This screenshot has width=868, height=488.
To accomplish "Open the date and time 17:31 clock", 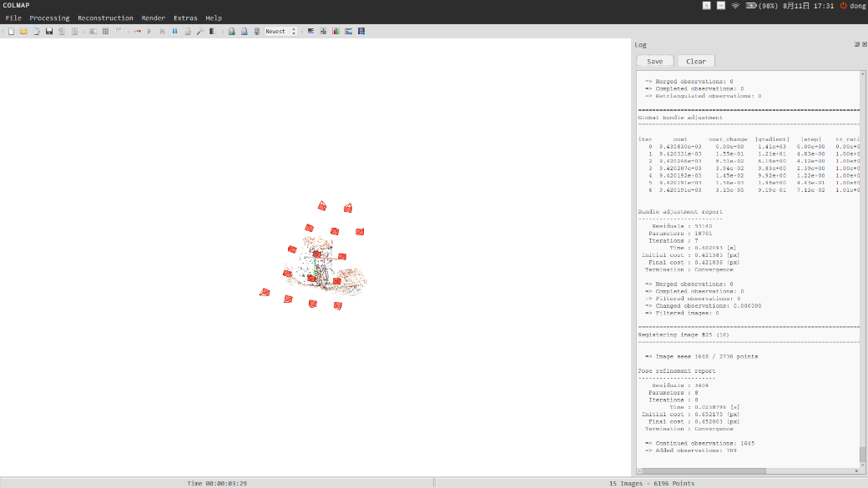I will pyautogui.click(x=808, y=6).
